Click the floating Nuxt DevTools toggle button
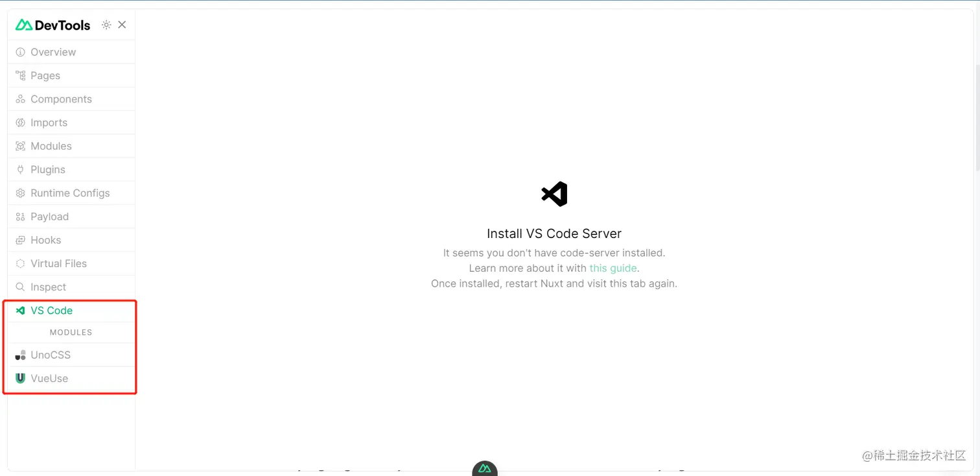Image resolution: width=980 pixels, height=476 pixels. point(485,468)
